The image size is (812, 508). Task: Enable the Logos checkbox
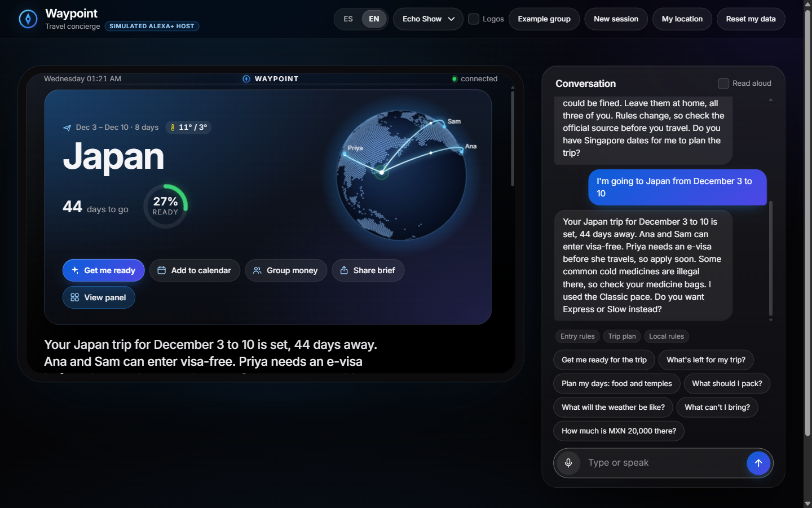474,19
